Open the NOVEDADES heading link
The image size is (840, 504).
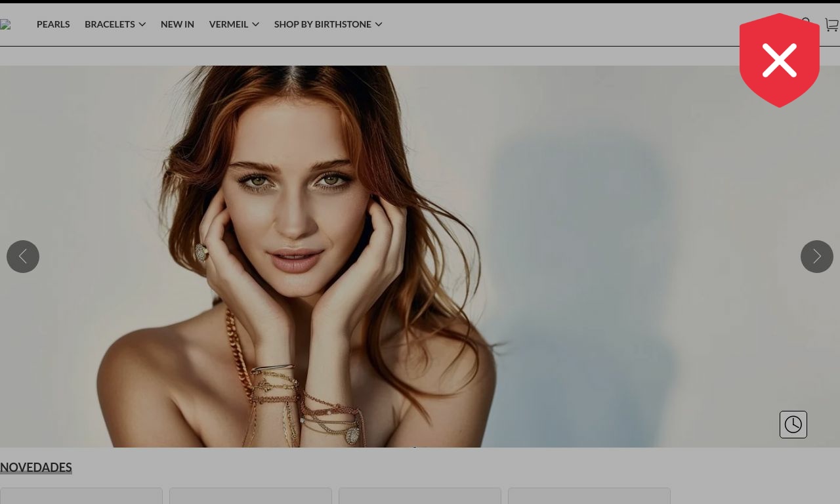[36, 467]
